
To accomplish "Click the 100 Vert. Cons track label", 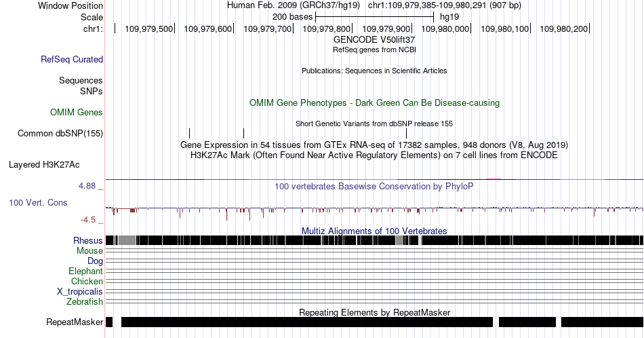I will pos(38,203).
